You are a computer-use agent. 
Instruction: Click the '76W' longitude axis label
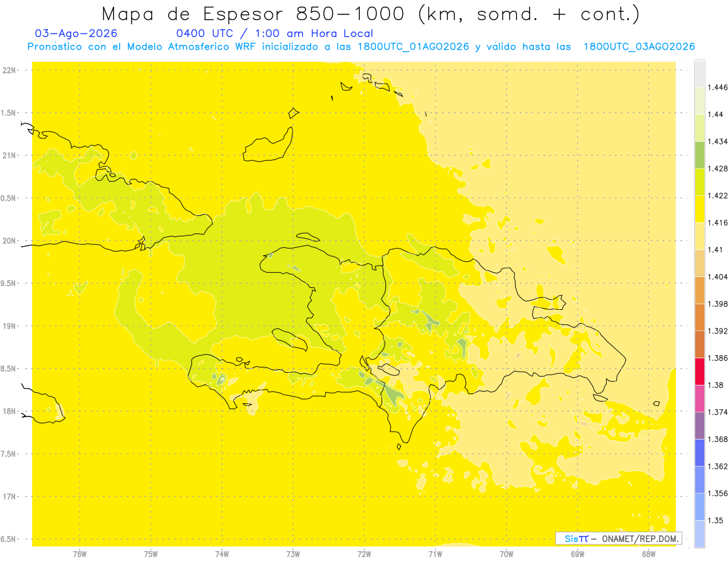pos(79,554)
